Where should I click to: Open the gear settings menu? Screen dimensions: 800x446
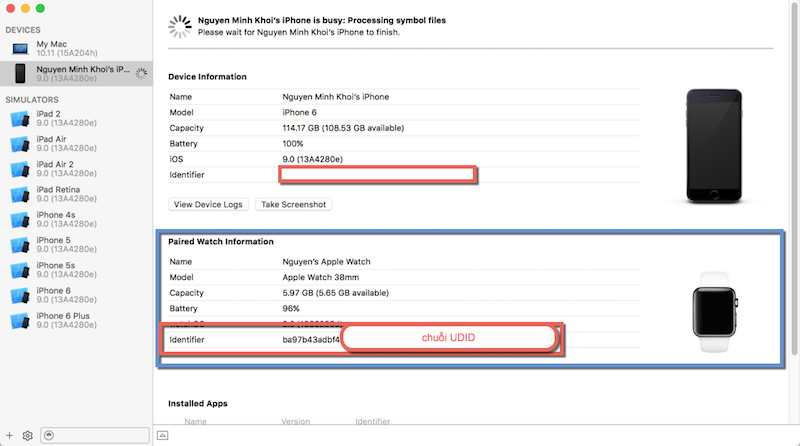pos(28,435)
